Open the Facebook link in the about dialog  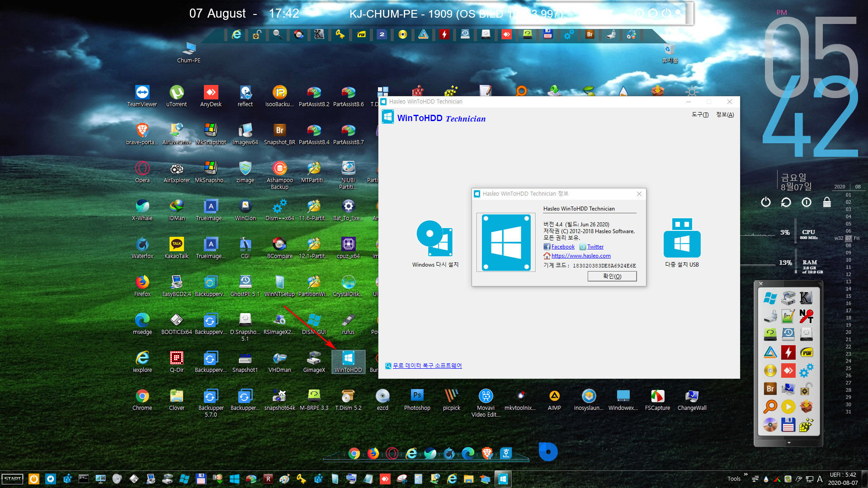[x=563, y=247]
